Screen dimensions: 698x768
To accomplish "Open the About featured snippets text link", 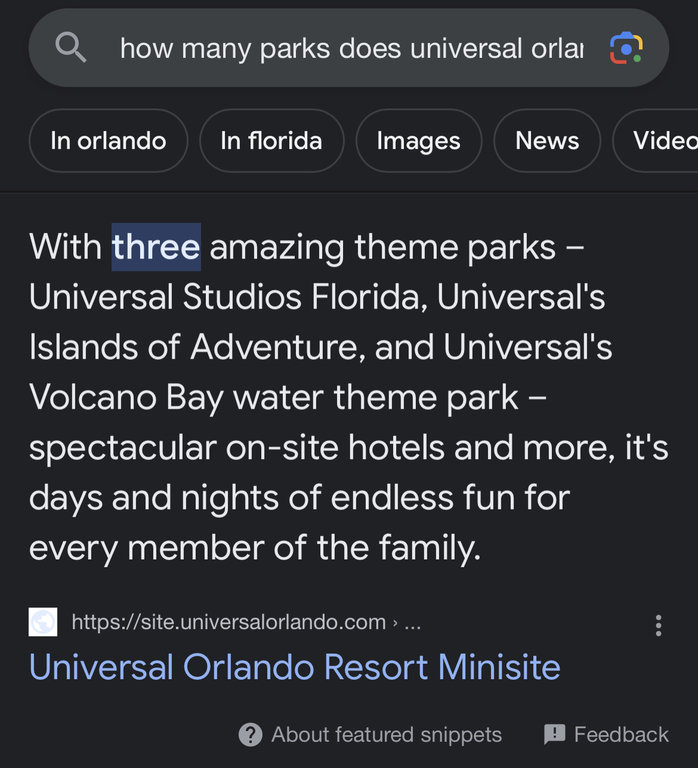I will coord(386,735).
